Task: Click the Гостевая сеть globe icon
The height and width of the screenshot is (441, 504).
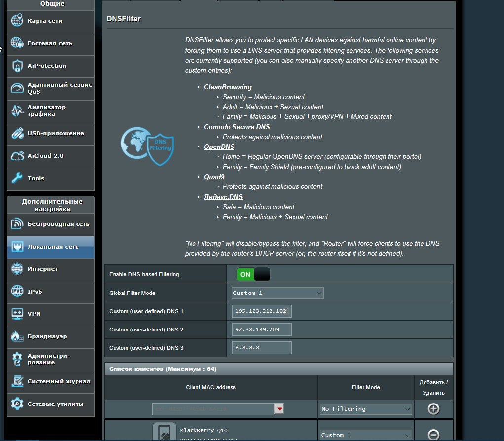Action: pyautogui.click(x=17, y=43)
